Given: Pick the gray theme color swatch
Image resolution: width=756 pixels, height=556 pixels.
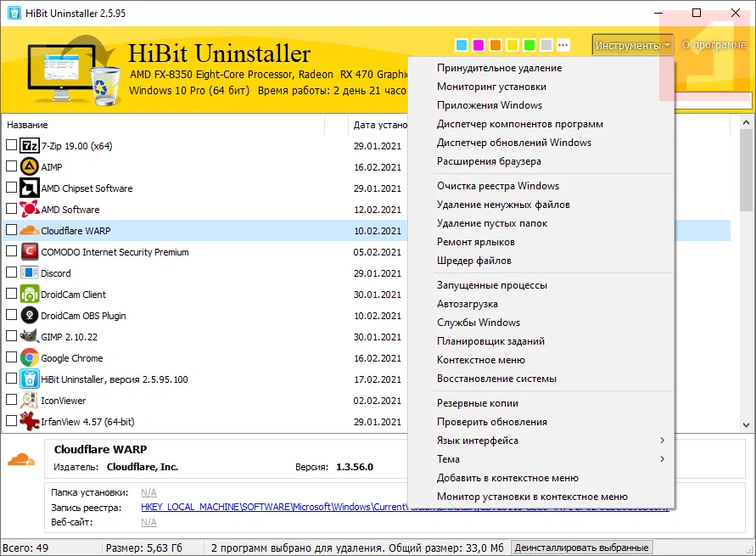Looking at the screenshot, I should click(x=546, y=45).
